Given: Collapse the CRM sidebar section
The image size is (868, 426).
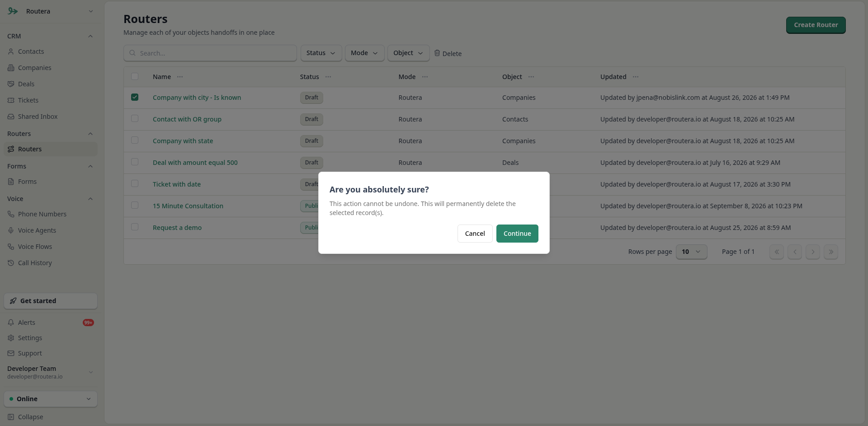Looking at the screenshot, I should pos(90,36).
